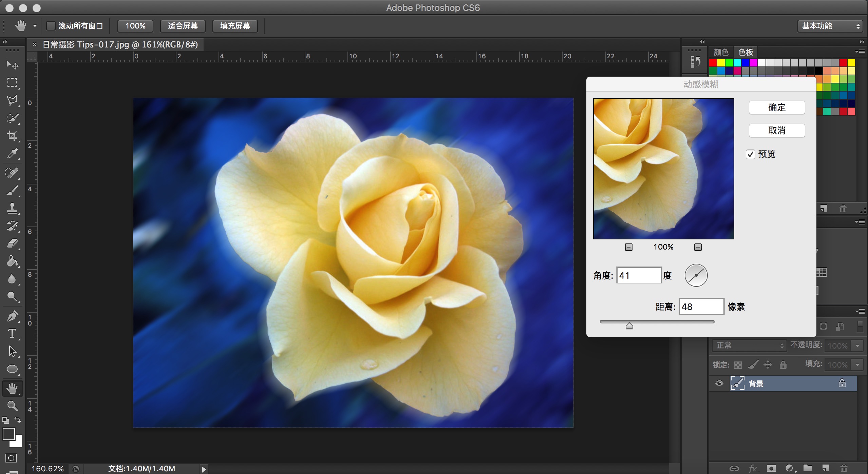Click the 距离 distance slider handle

[x=629, y=326]
